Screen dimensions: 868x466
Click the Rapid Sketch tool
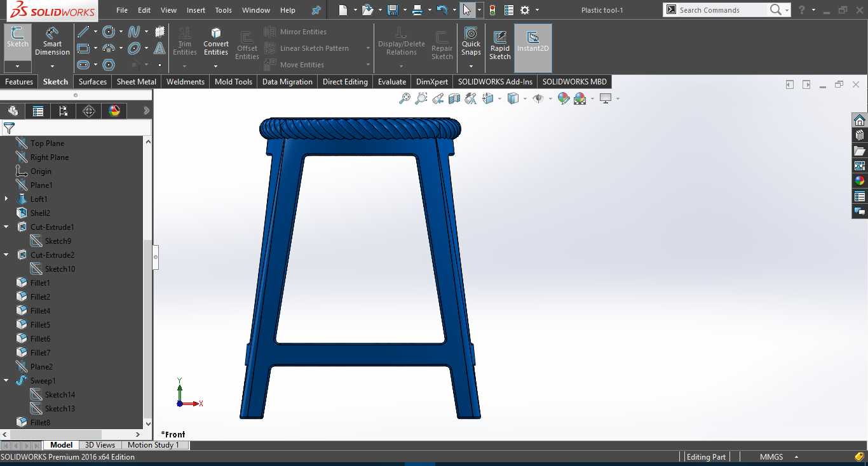[x=500, y=45]
